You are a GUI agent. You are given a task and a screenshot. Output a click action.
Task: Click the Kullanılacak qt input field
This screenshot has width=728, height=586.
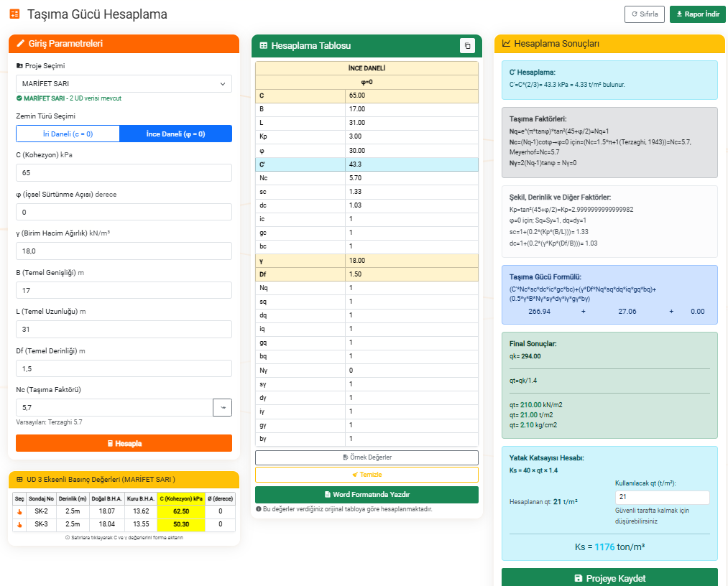662,498
